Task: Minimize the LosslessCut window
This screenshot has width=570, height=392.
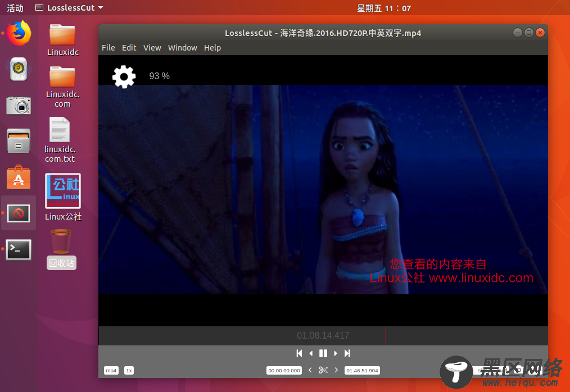Action: (518, 33)
